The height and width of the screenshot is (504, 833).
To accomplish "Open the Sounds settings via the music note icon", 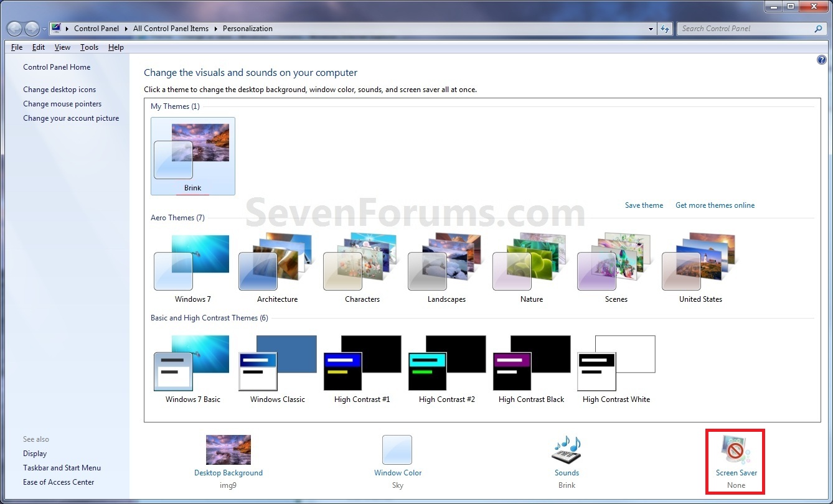I will click(x=566, y=450).
